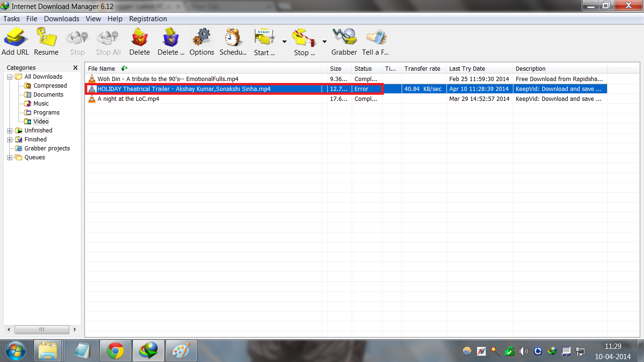
Task: Select the Woh Din tribute mp4 row
Action: [346, 79]
